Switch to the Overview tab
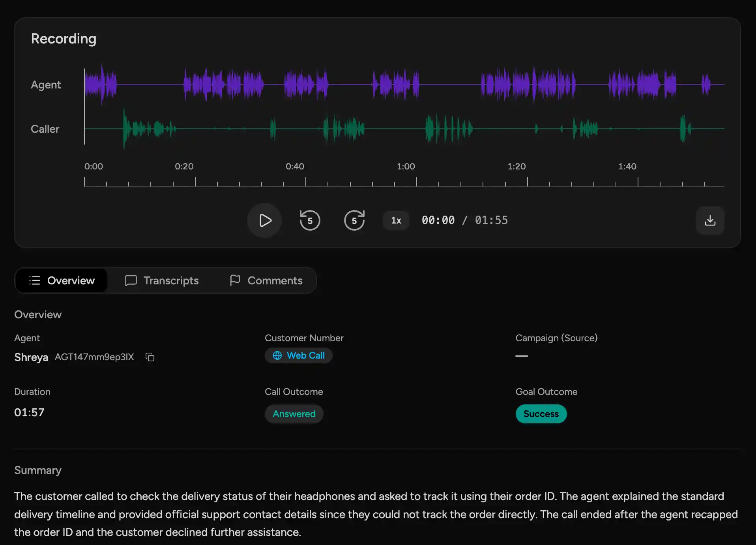 [62, 280]
